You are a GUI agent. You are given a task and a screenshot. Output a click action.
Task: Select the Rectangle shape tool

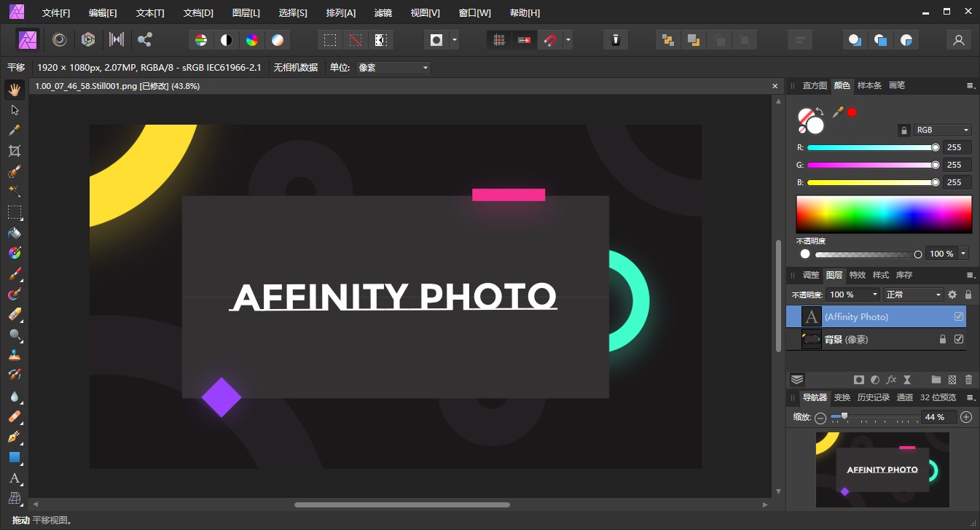tap(15, 458)
